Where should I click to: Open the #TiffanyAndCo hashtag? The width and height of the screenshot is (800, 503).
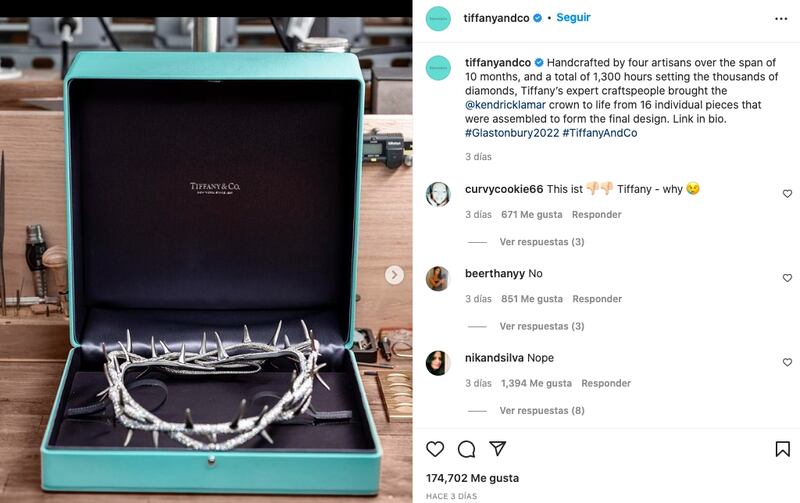click(x=599, y=133)
